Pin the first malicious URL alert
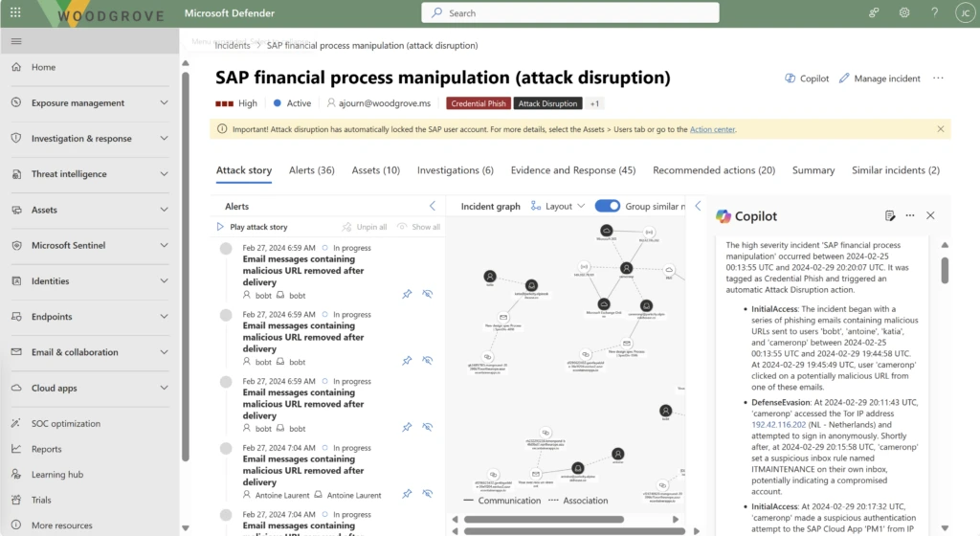Screen dimensions: 980x536 click(x=407, y=294)
